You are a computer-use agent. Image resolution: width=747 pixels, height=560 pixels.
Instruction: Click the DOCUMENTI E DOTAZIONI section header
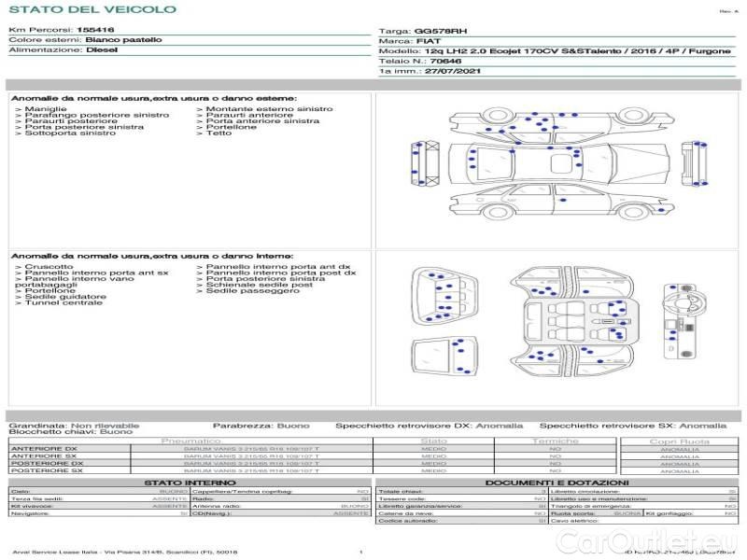[557, 483]
